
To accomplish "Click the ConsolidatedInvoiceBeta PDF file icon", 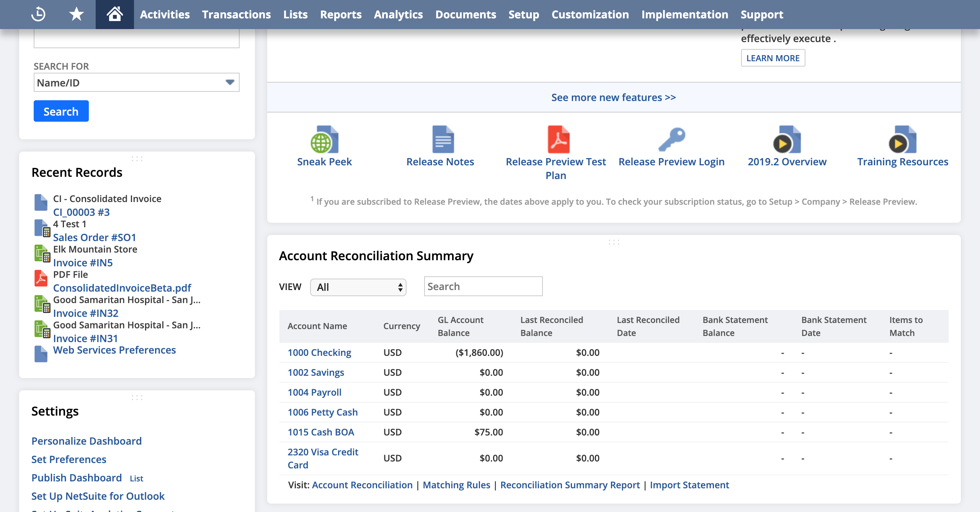I will pyautogui.click(x=41, y=279).
